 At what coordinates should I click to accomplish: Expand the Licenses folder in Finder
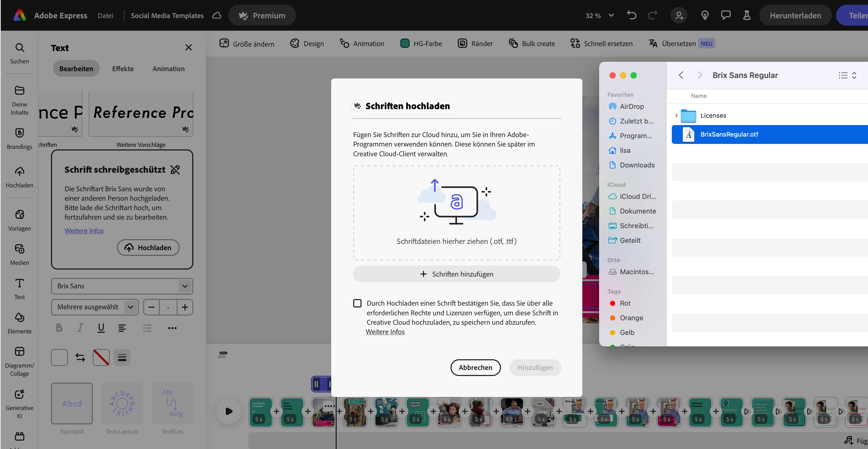[x=676, y=115]
